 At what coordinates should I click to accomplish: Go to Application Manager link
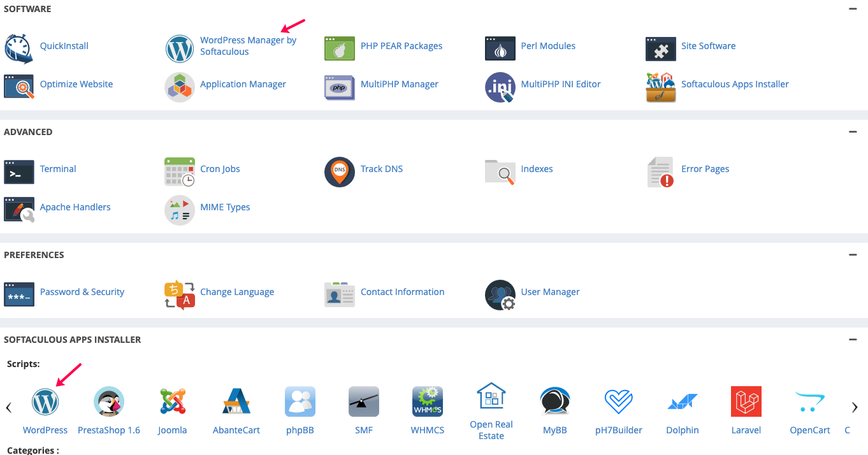click(243, 84)
